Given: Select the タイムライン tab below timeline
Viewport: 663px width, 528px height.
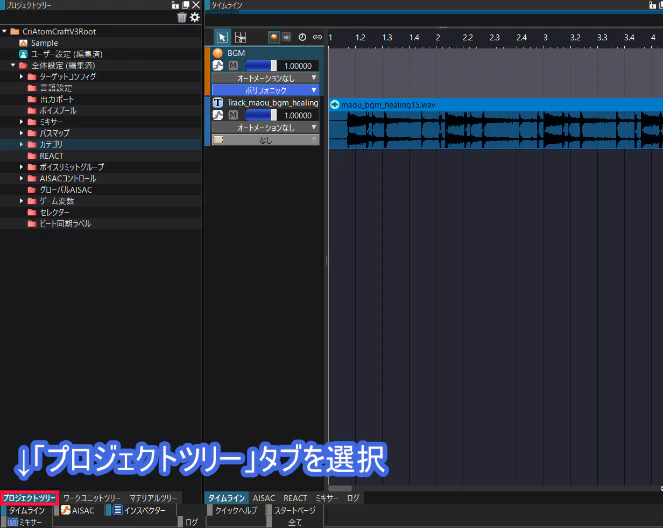Looking at the screenshot, I should coord(226,498).
